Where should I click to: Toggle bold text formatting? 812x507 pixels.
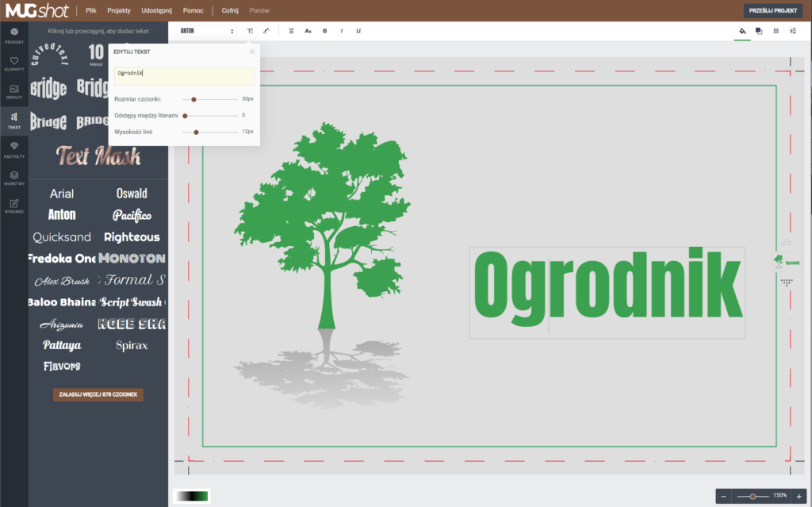click(324, 31)
